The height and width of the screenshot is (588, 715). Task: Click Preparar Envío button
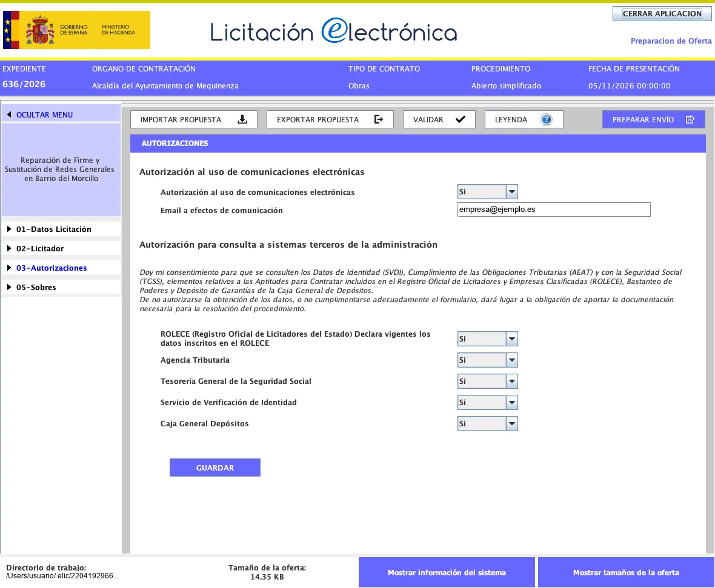tap(653, 119)
